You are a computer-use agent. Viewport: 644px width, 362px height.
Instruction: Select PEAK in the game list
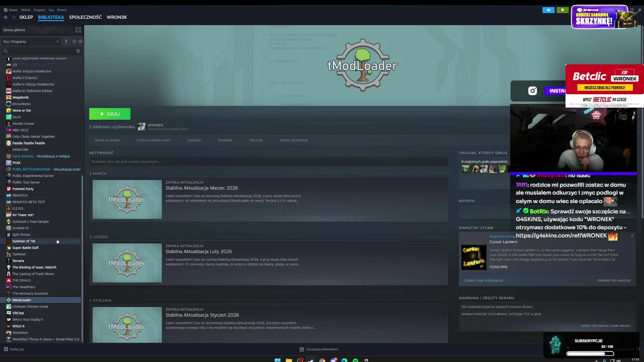point(17,162)
